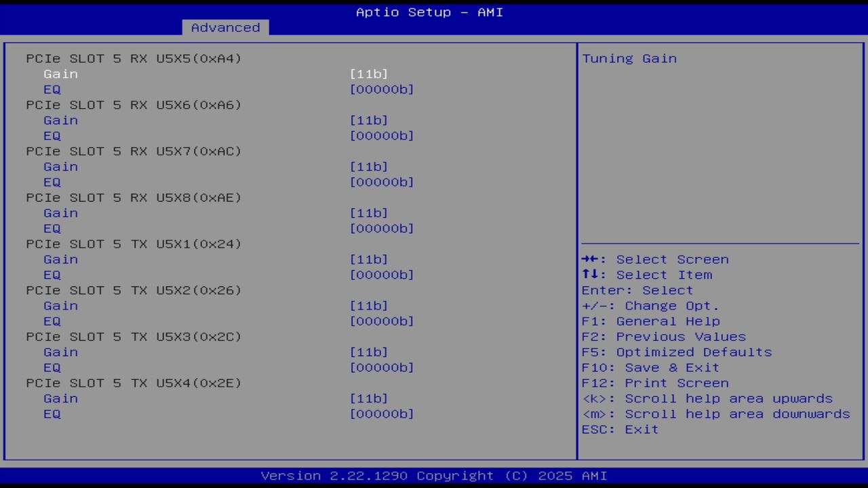Screen dimensions: 868x488
Task: Highlight the EQ label under RX U5X5(0xA4)
Action: (x=52, y=89)
